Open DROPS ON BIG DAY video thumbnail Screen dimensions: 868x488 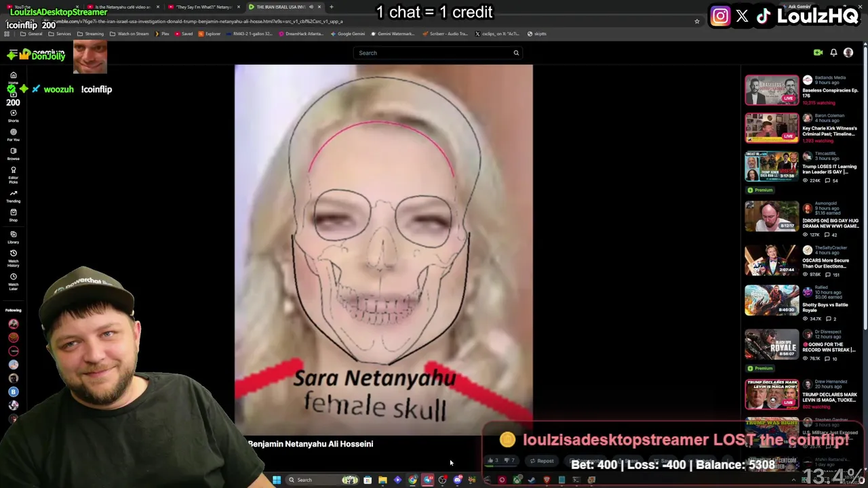[x=772, y=216]
